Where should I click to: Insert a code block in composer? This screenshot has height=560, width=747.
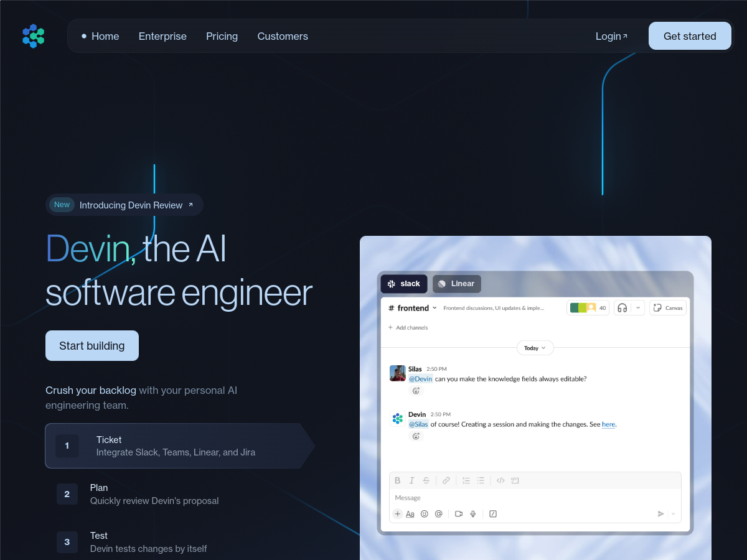click(515, 480)
